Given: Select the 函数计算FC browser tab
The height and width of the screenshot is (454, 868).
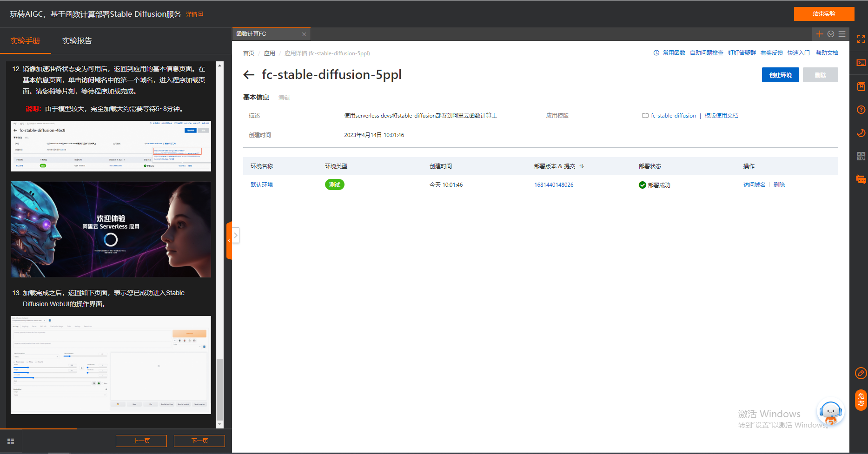Looking at the screenshot, I should 271,34.
